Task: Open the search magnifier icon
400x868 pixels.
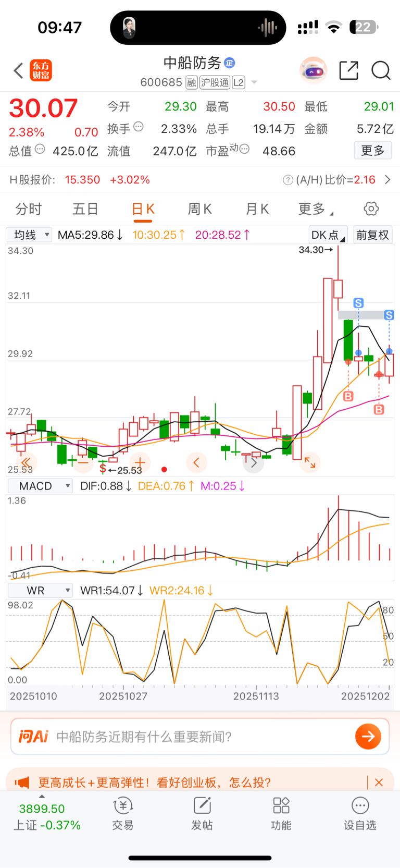Action: coord(381,70)
